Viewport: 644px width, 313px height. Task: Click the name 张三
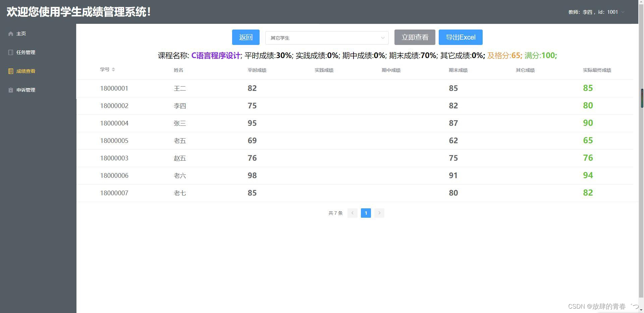point(180,123)
